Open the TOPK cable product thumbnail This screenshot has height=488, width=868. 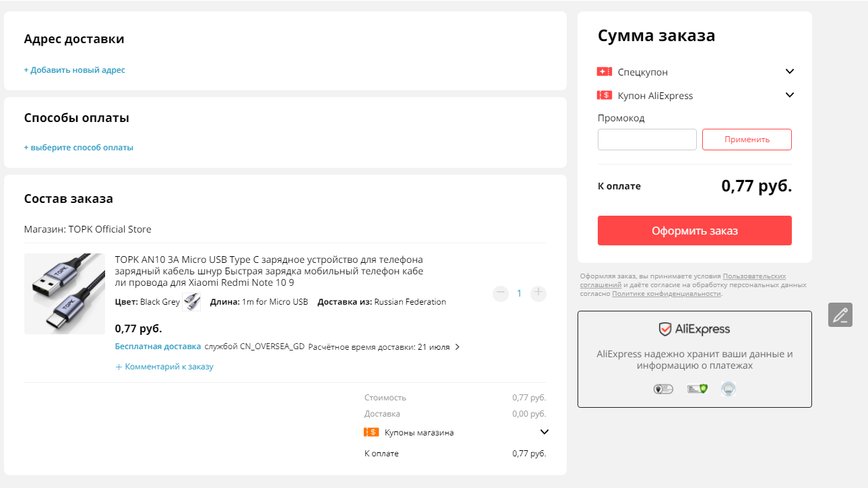point(65,294)
